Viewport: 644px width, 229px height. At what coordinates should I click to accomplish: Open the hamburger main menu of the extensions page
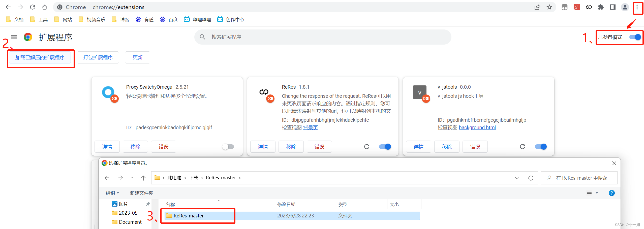(14, 37)
